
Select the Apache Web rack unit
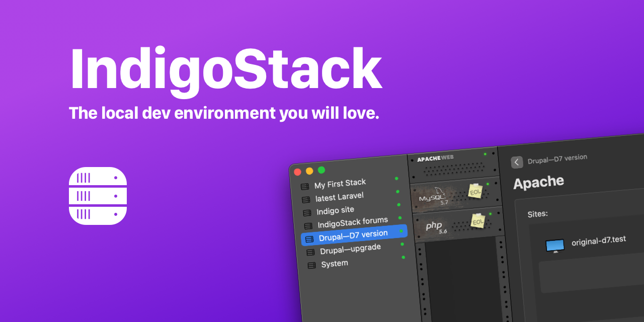point(453,165)
